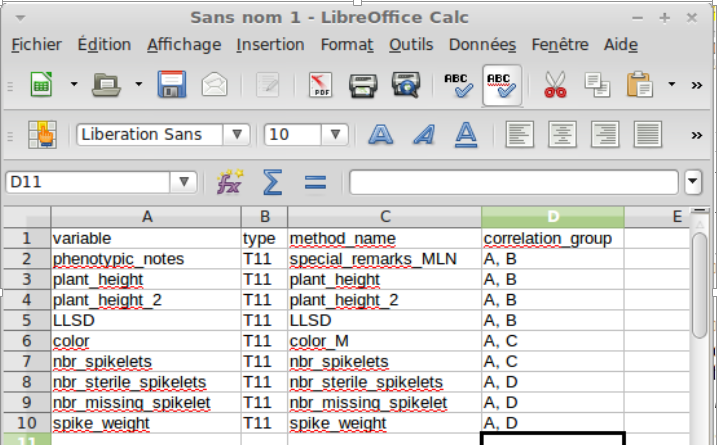This screenshot has height=445, width=717.
Task: Expand the formula bar
Action: (x=693, y=182)
